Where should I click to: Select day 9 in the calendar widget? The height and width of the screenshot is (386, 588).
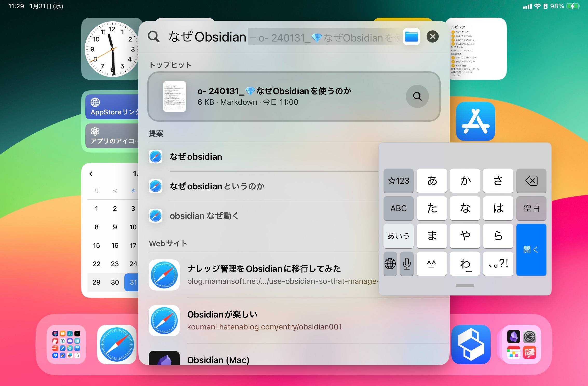[115, 227]
